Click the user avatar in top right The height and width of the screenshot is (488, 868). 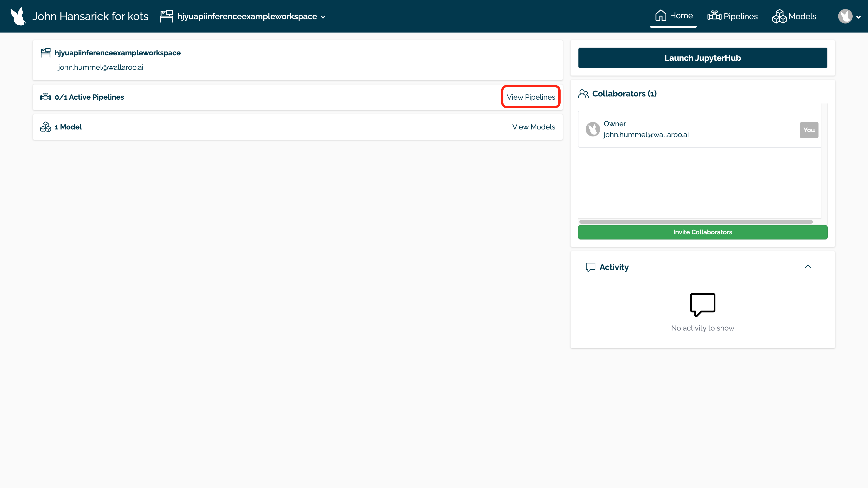[845, 16]
